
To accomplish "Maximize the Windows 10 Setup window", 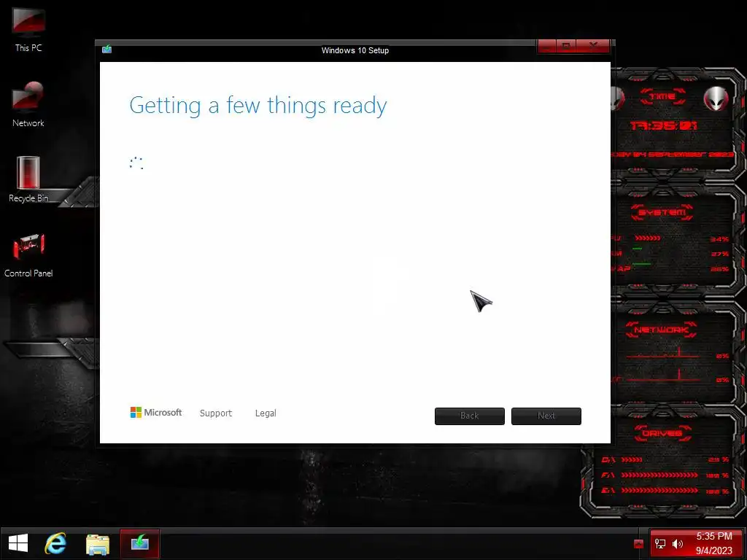I will point(566,46).
